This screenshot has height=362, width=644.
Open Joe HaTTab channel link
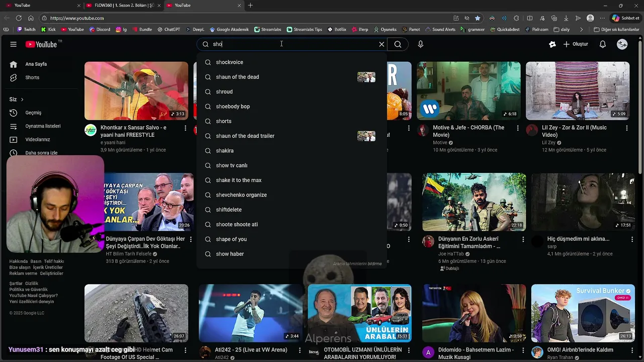[450, 254]
